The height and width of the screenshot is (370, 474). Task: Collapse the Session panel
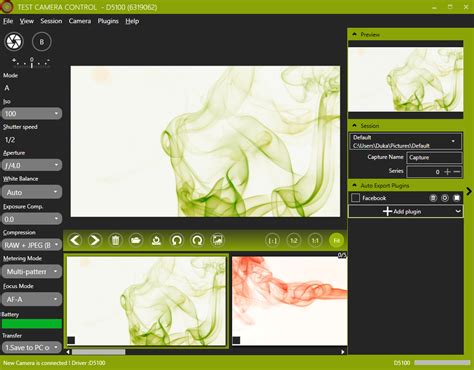click(x=354, y=125)
